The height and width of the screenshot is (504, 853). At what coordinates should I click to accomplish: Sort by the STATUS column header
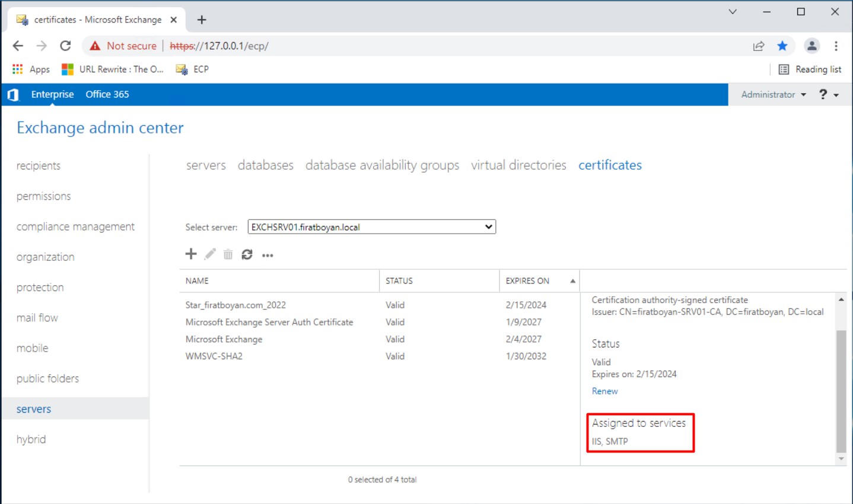tap(440, 281)
